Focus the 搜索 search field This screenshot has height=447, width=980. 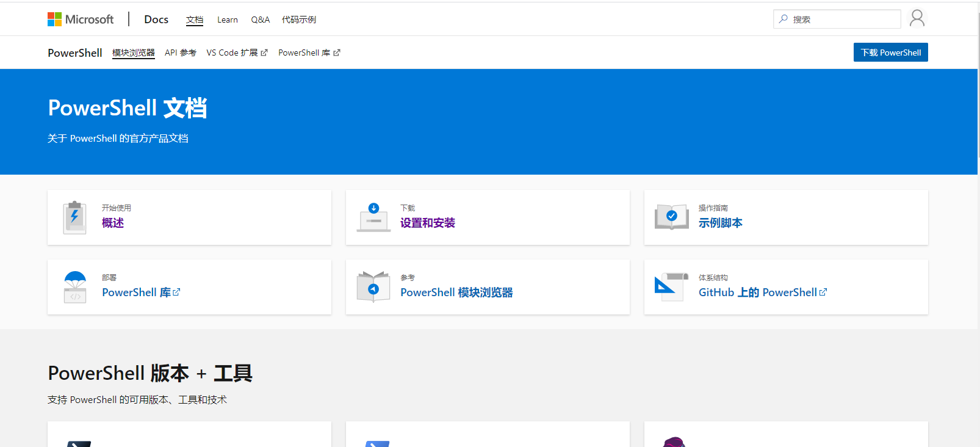pyautogui.click(x=837, y=19)
